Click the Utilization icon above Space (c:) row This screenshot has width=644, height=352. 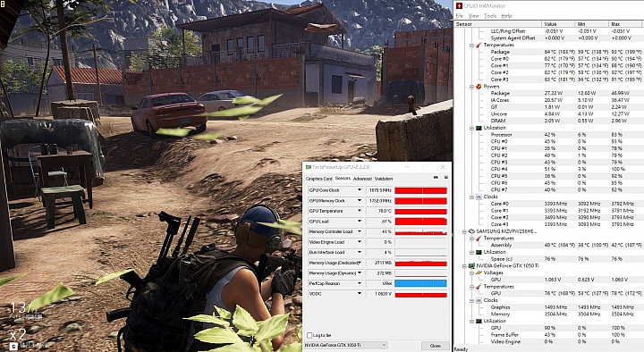[479, 252]
